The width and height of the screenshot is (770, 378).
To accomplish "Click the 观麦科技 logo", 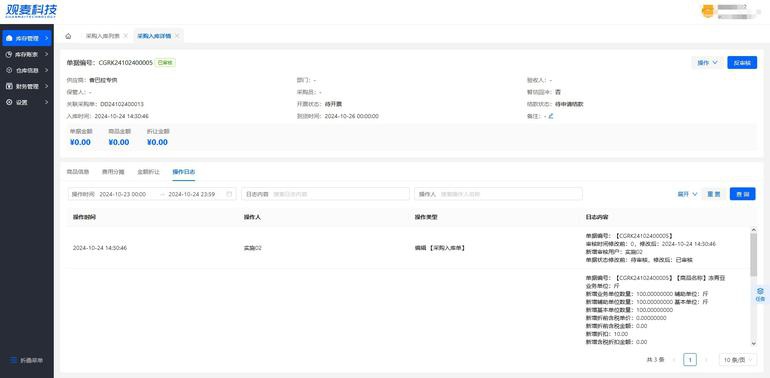I will (x=31, y=11).
